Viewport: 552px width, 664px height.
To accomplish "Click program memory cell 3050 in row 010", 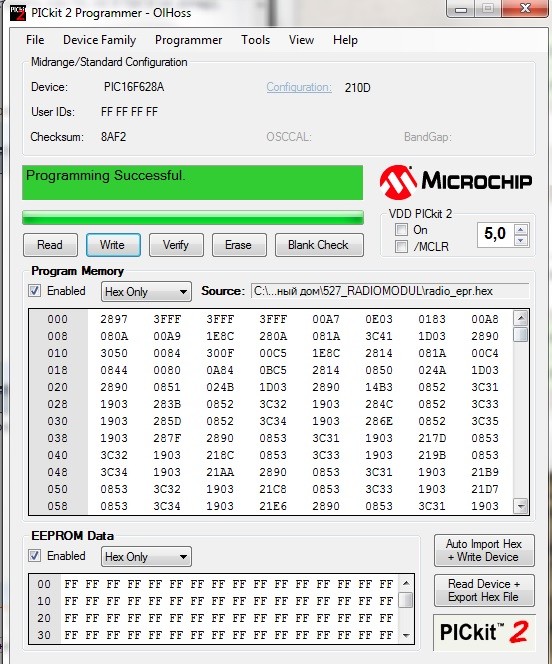I will click(x=114, y=353).
